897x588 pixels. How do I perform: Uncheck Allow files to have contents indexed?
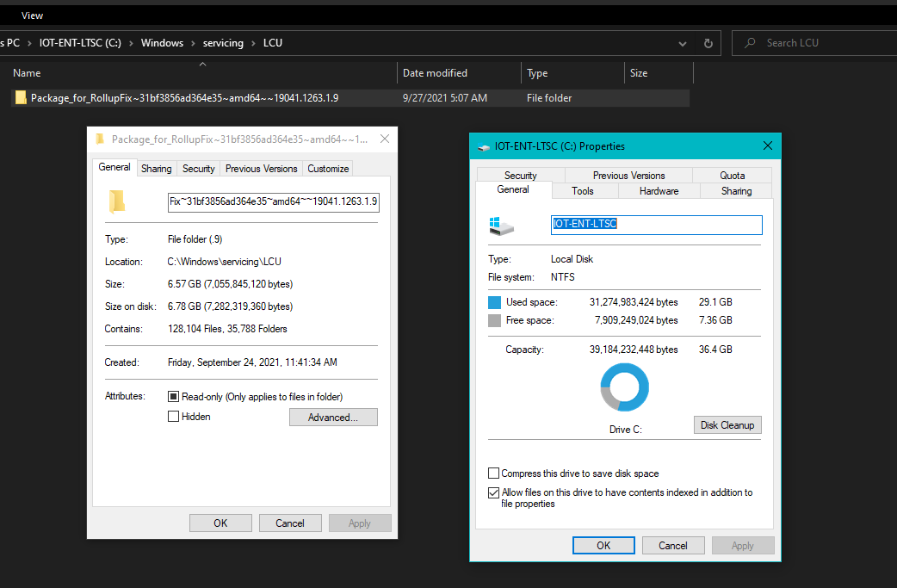(493, 492)
